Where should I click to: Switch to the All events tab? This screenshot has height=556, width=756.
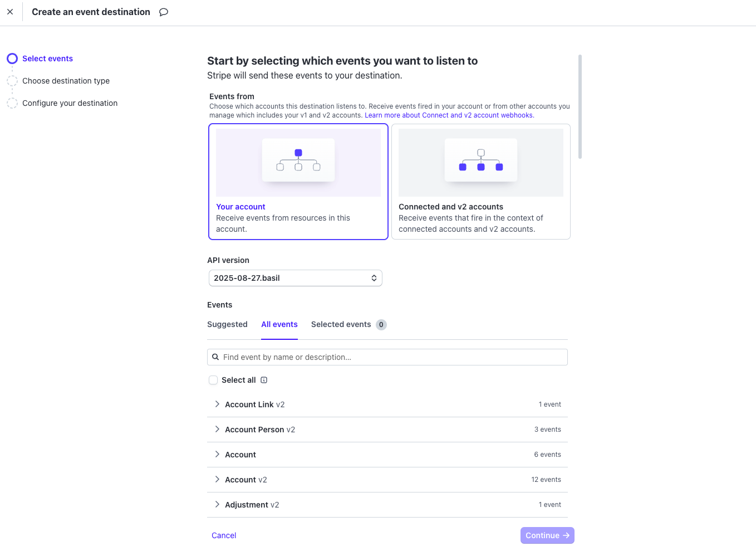point(279,324)
